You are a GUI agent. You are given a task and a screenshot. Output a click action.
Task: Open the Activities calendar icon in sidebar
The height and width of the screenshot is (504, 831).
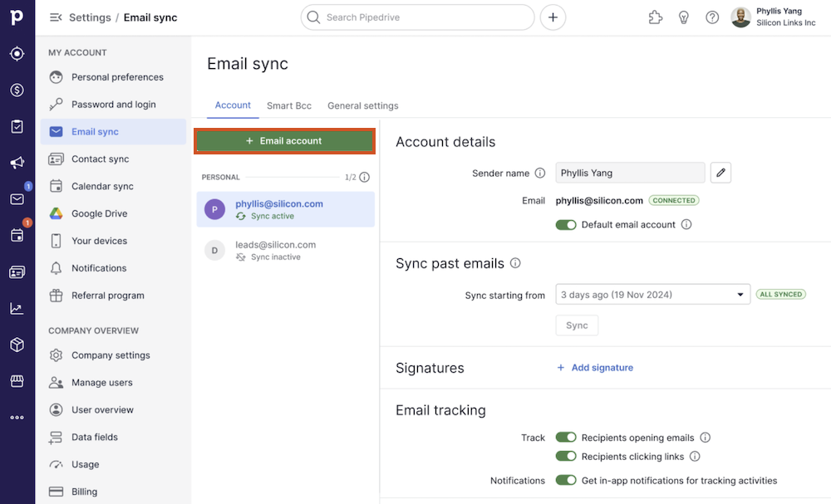click(x=17, y=235)
